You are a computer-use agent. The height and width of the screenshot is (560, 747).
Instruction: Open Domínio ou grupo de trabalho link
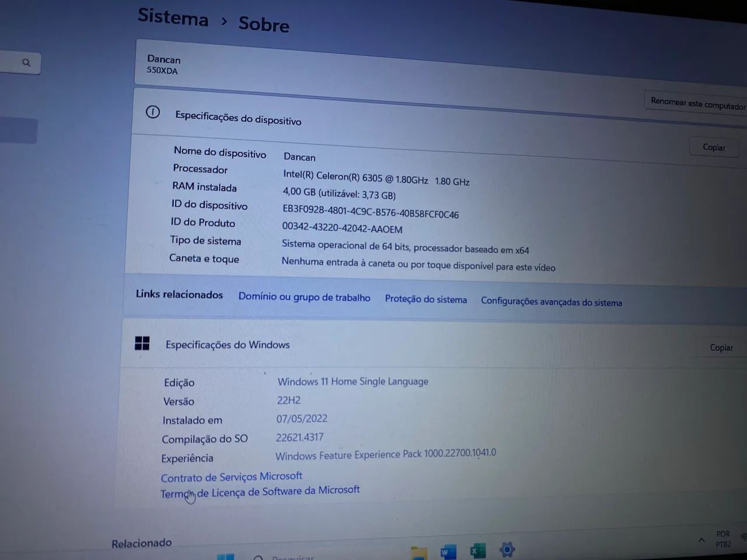click(304, 297)
